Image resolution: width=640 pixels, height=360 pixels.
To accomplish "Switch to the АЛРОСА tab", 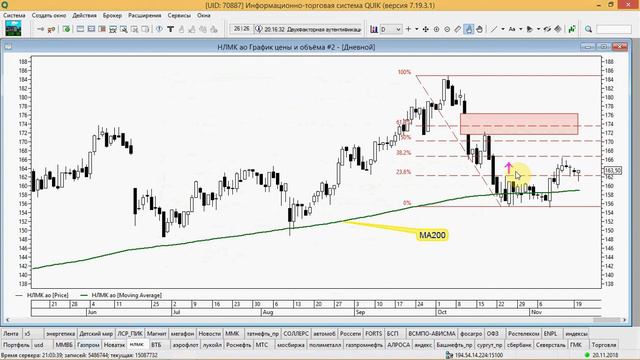I will pos(398,345).
